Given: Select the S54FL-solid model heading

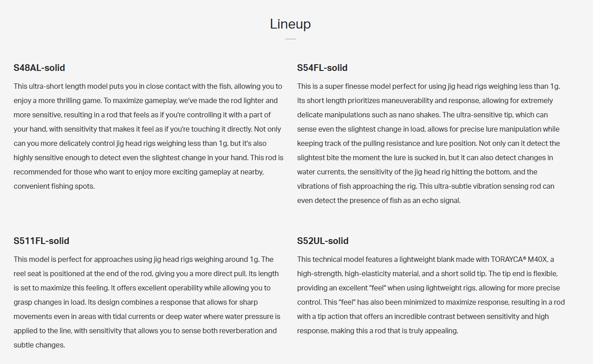Looking at the screenshot, I should (x=322, y=68).
